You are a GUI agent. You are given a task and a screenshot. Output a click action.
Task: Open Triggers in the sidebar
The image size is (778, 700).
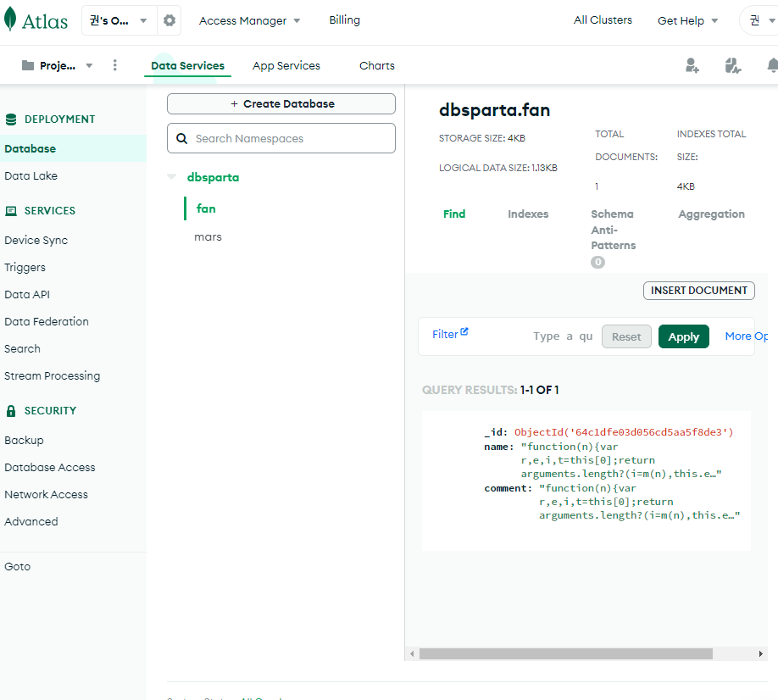click(x=25, y=268)
